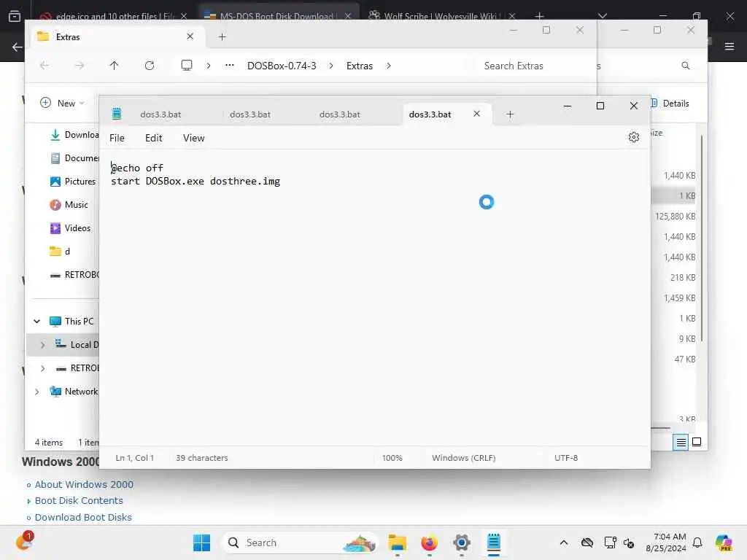Click the 100% zoom level in status bar

pos(392,458)
